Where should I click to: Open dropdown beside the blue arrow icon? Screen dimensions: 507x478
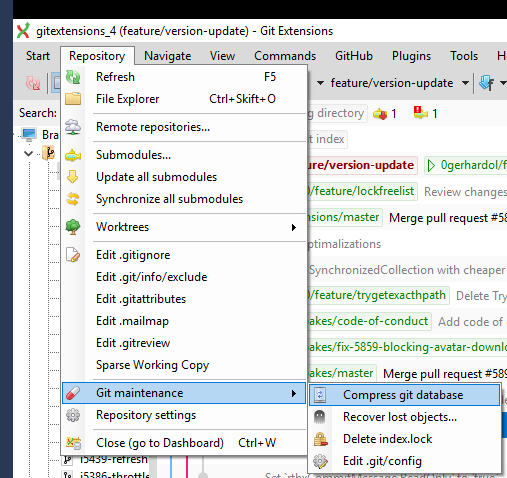click(503, 83)
